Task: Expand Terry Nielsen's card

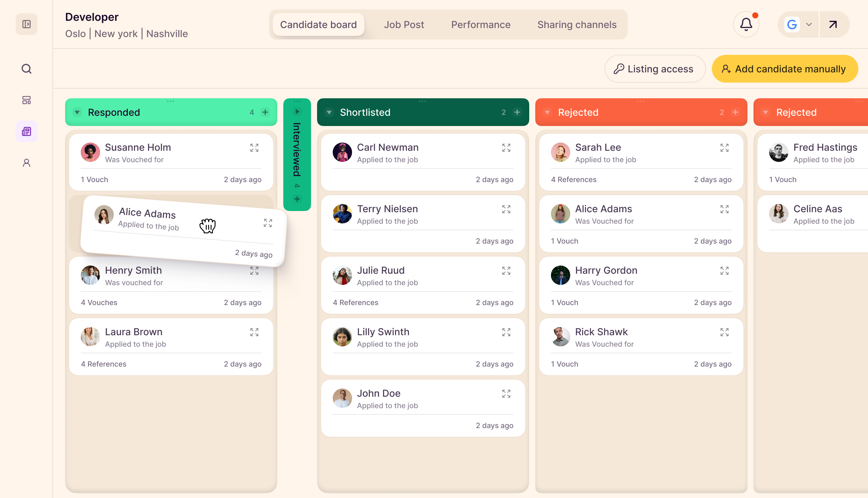Action: tap(506, 209)
